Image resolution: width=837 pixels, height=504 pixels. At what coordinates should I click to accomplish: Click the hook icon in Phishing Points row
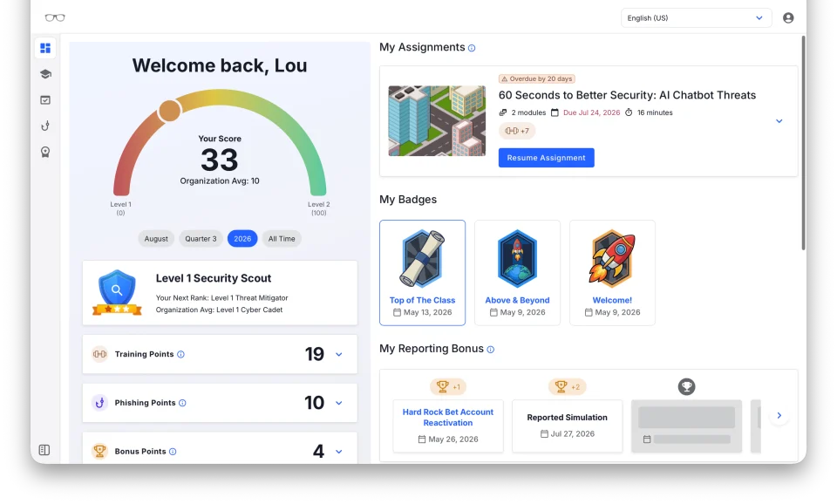99,403
